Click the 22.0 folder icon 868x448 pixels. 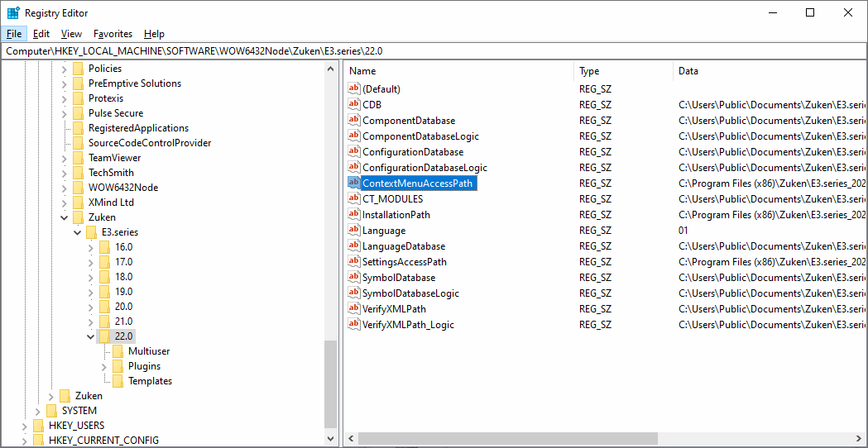tap(104, 336)
